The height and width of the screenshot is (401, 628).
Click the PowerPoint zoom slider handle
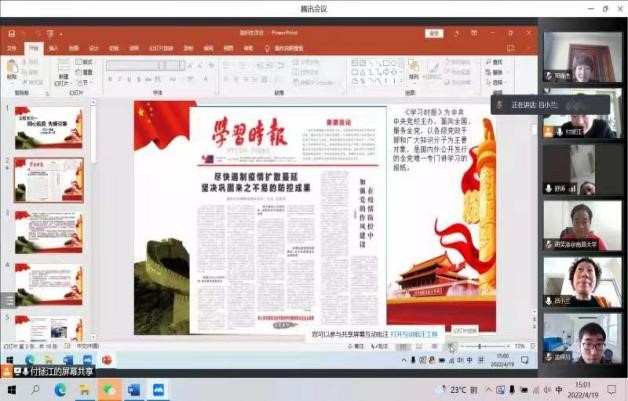click(x=480, y=346)
